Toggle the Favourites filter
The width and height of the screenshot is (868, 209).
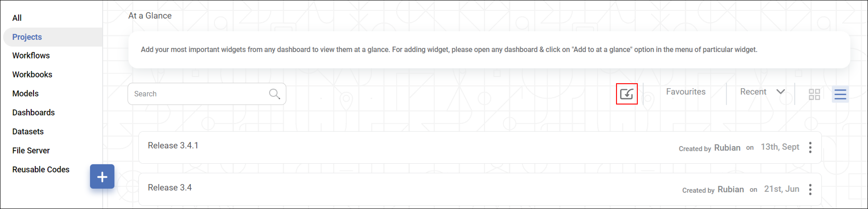coord(685,92)
